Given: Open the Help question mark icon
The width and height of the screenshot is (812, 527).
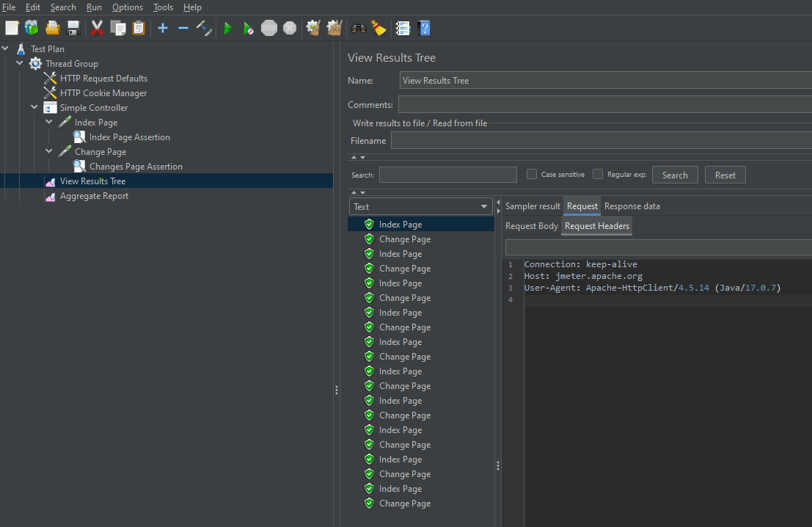Looking at the screenshot, I should coord(424,28).
